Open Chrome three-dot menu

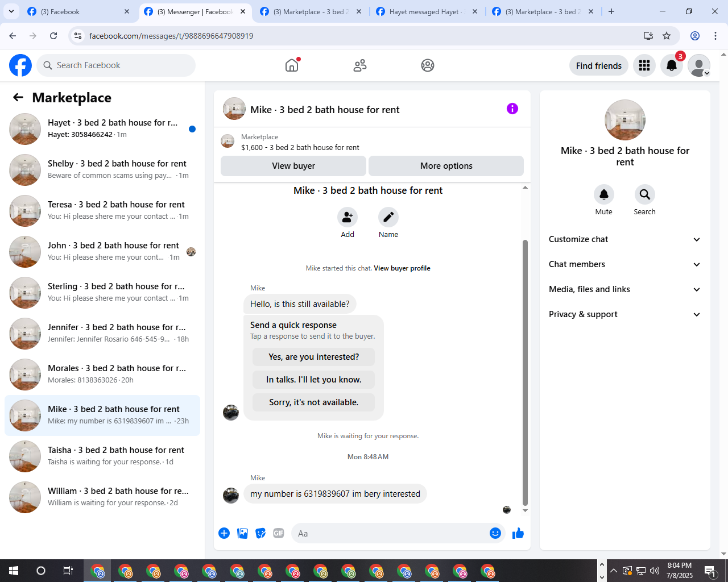pyautogui.click(x=715, y=36)
